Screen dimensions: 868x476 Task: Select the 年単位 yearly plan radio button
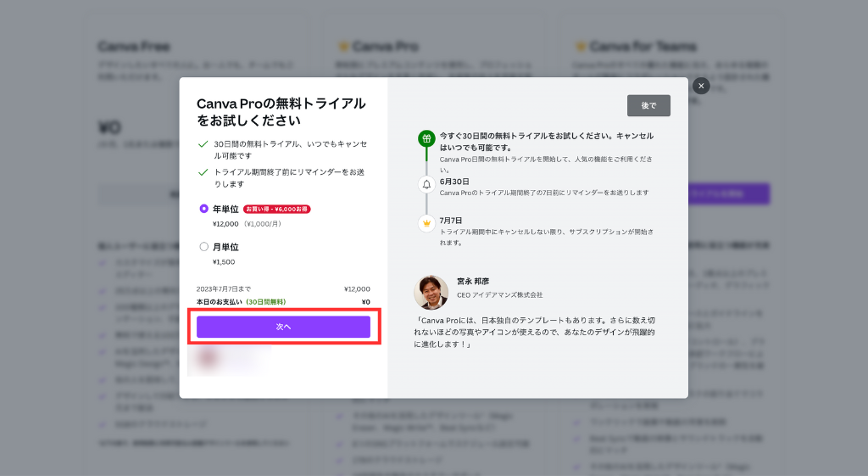(x=203, y=209)
